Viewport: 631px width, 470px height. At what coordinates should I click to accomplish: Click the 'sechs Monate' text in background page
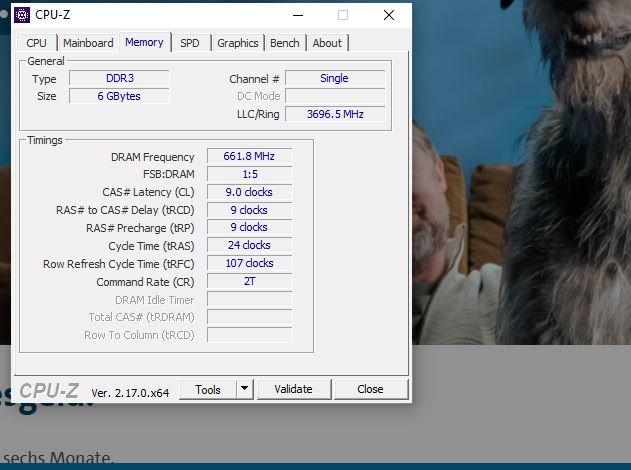coord(58,458)
